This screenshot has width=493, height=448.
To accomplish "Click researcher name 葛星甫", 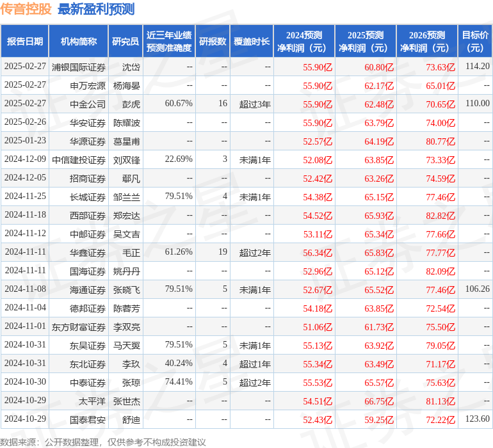I will coord(127,141).
